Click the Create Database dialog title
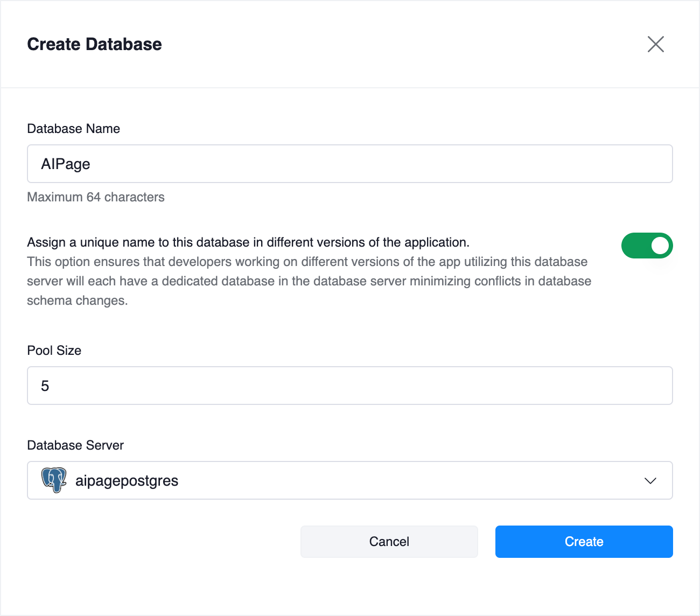 [x=94, y=44]
